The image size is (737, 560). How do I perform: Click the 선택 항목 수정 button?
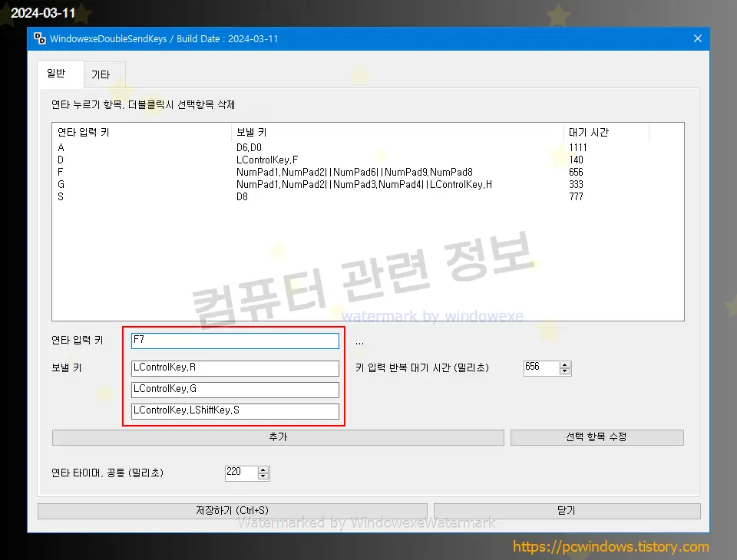pos(597,437)
